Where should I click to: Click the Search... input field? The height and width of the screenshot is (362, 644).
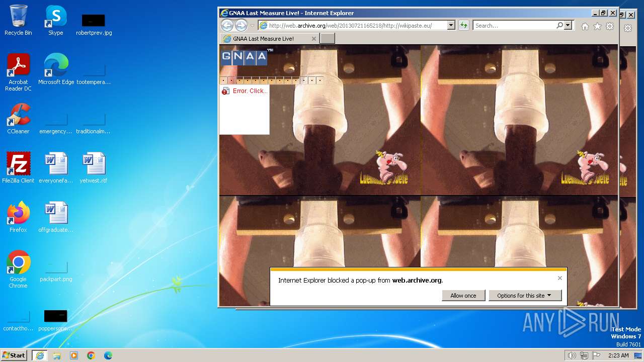[514, 25]
